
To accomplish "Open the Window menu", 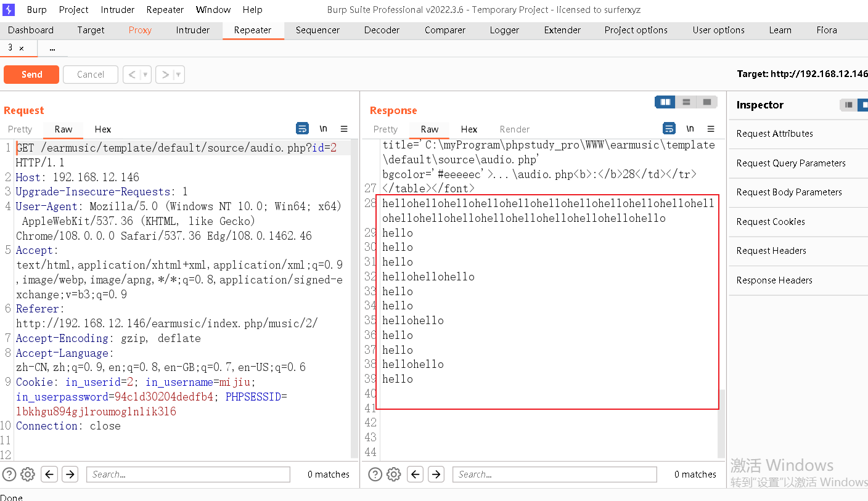I will coord(213,10).
